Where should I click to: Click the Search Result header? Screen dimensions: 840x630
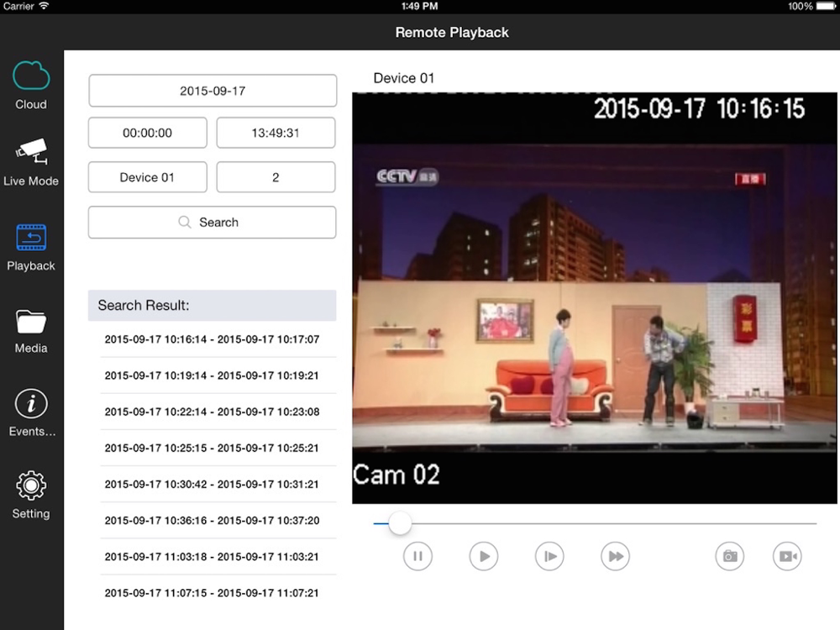point(213,306)
